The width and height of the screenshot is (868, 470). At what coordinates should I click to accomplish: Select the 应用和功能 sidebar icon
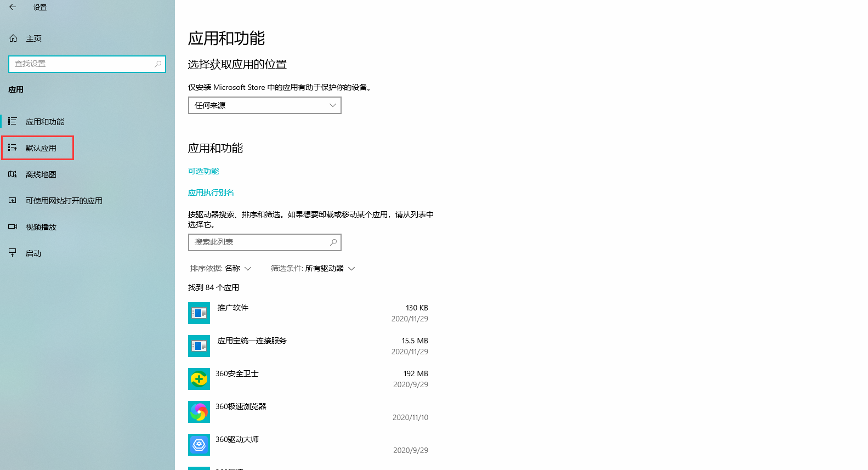pos(13,121)
